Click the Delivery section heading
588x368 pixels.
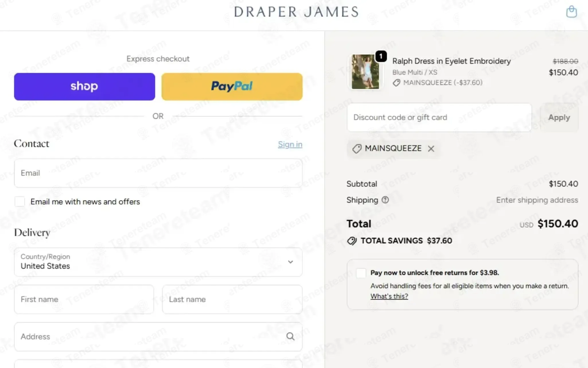click(x=32, y=233)
